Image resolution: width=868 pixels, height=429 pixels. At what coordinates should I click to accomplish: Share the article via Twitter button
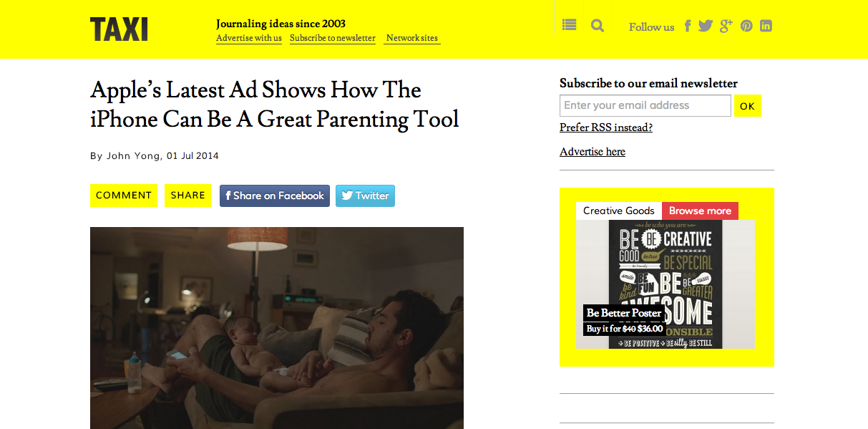[365, 196]
